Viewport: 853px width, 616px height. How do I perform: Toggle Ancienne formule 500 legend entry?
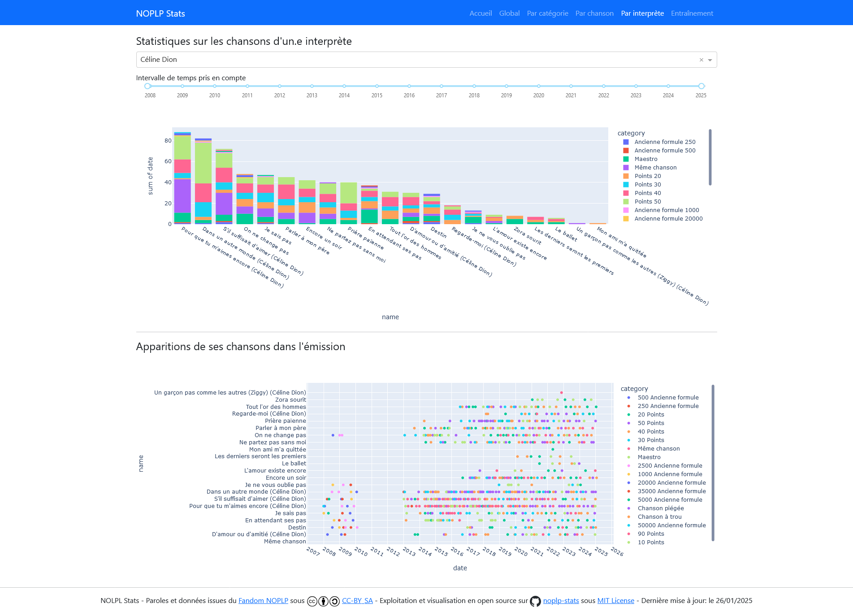[659, 151]
